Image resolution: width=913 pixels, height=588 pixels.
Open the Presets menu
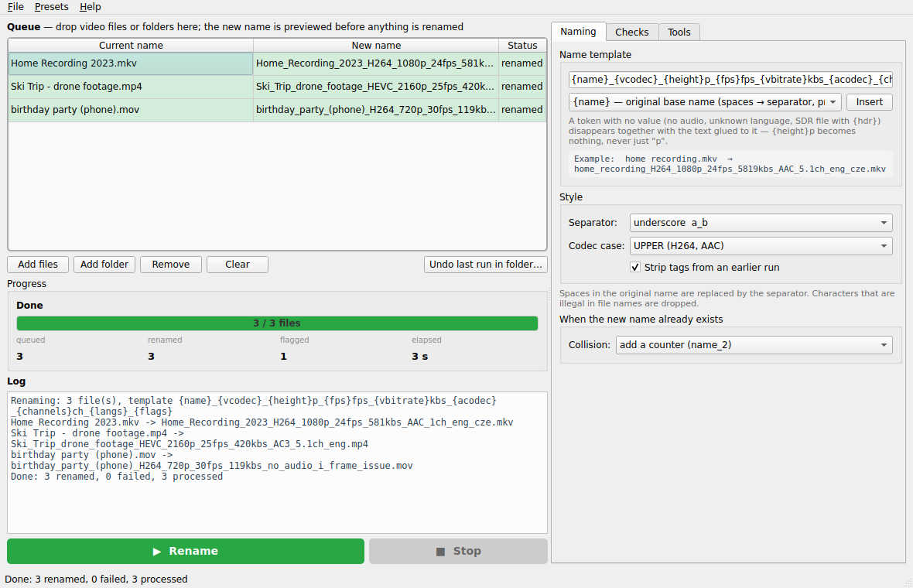coord(51,7)
